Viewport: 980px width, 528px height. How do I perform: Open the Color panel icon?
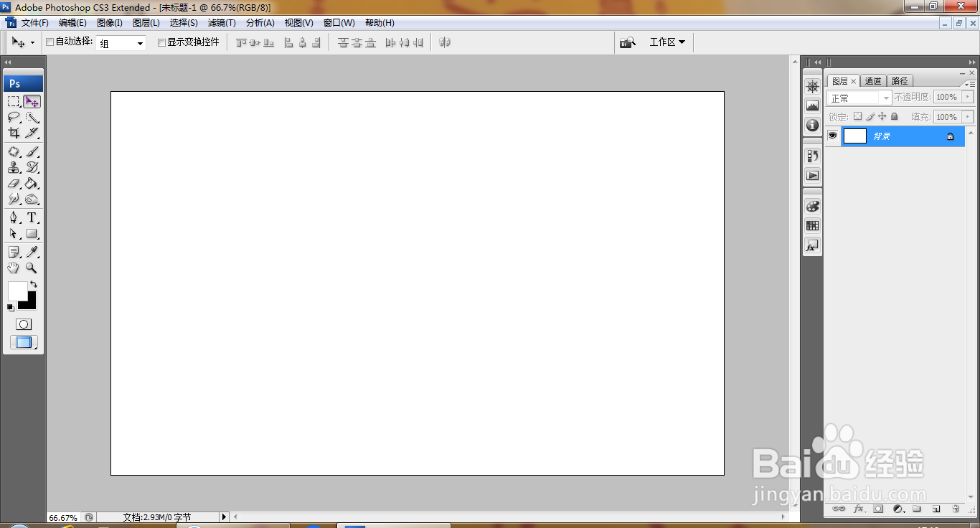[x=812, y=206]
